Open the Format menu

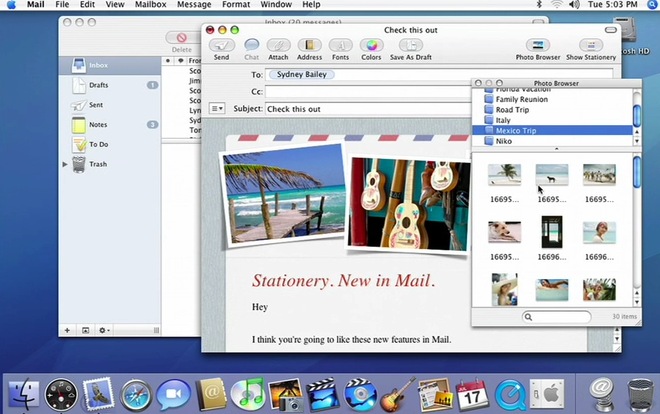tap(236, 5)
